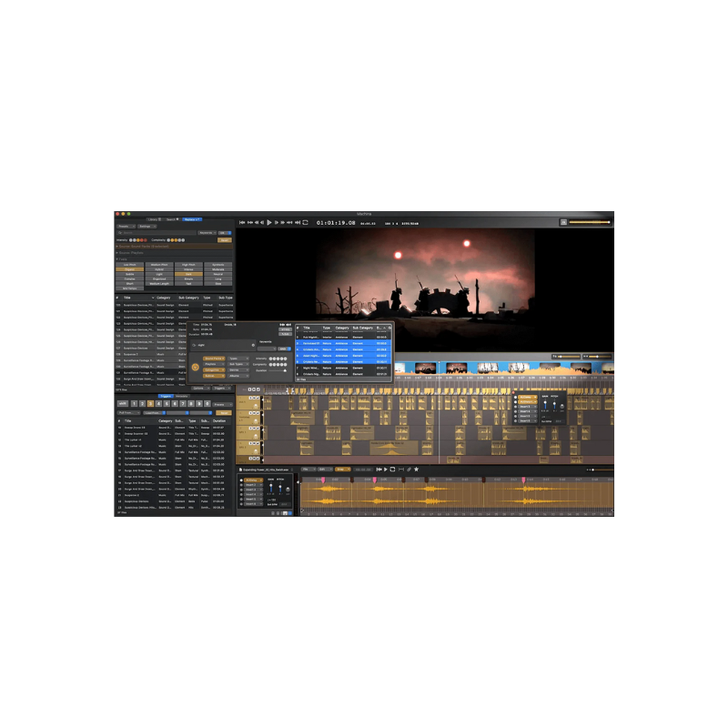Click the OR button beside the keywords dropdown
This screenshot has width=728, height=728.
tap(224, 233)
